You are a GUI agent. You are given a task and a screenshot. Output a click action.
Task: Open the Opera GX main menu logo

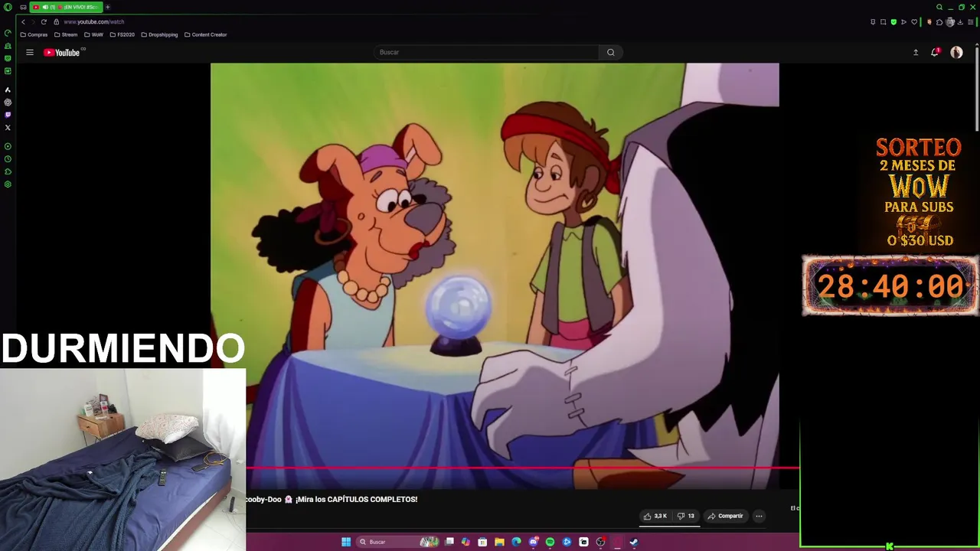tap(8, 7)
